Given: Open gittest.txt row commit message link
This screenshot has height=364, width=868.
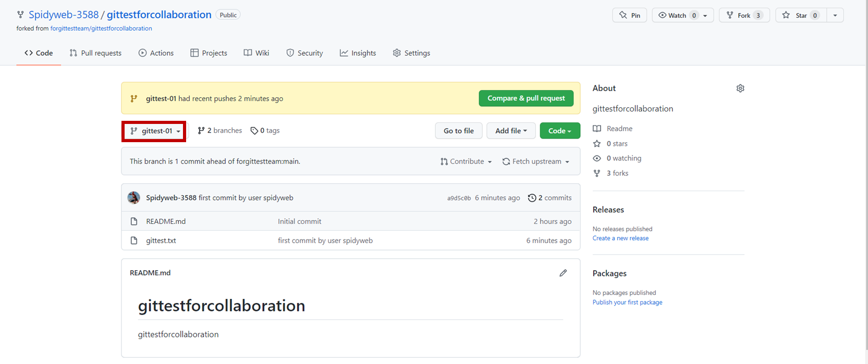Looking at the screenshot, I should [325, 241].
